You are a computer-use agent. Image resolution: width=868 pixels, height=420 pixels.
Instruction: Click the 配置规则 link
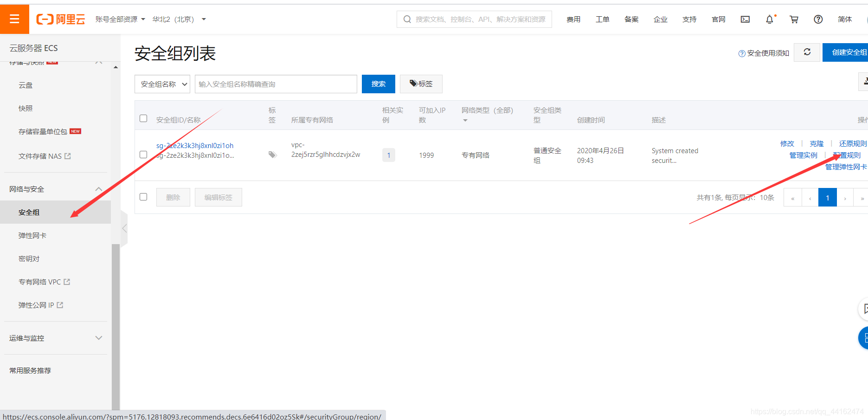(847, 155)
